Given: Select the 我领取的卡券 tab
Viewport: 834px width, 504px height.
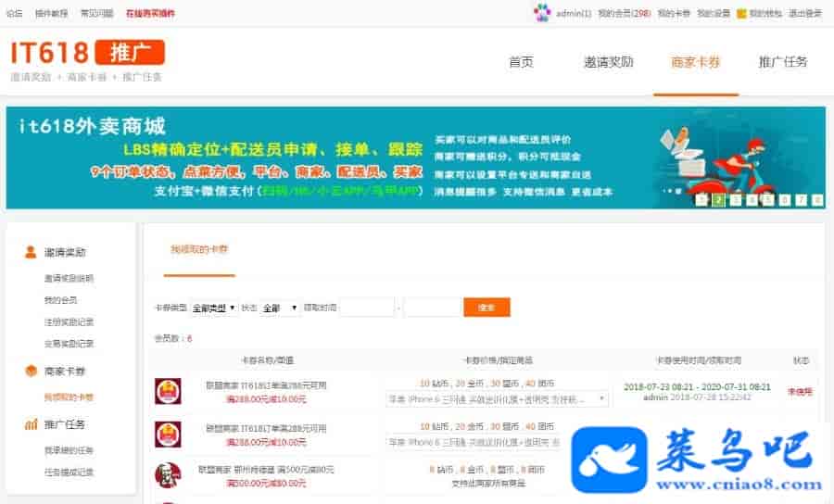Looking at the screenshot, I should click(x=199, y=249).
